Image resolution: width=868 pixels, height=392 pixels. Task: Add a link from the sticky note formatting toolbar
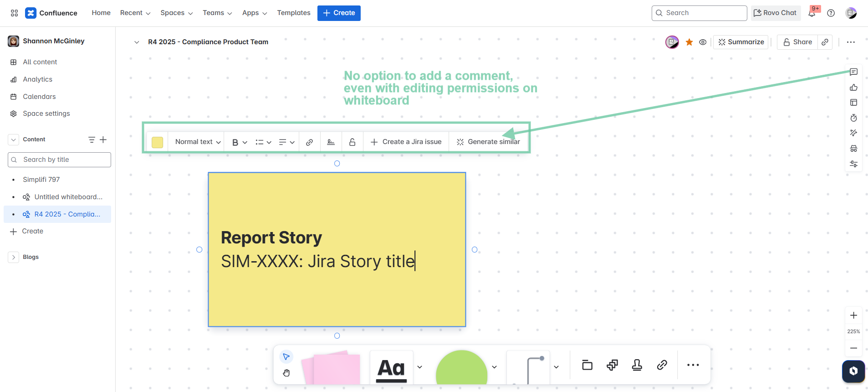click(309, 142)
